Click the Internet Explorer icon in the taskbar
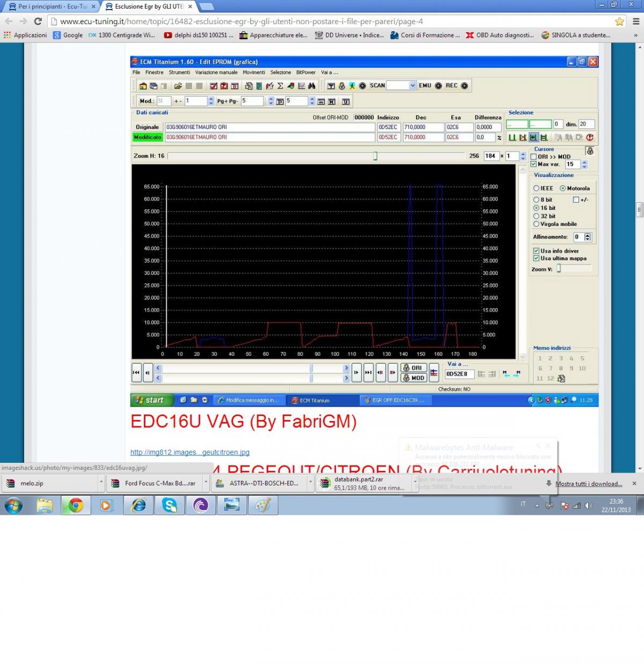Image resolution: width=644 pixels, height=664 pixels. pyautogui.click(x=138, y=505)
